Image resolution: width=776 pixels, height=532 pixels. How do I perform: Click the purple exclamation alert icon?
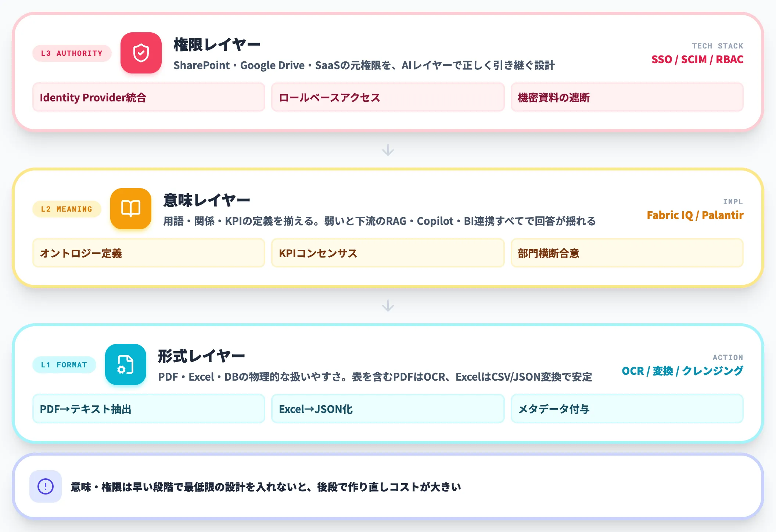[46, 486]
